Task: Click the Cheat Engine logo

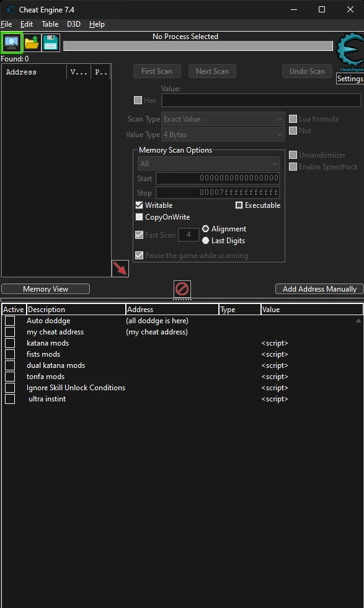Action: 350,52
